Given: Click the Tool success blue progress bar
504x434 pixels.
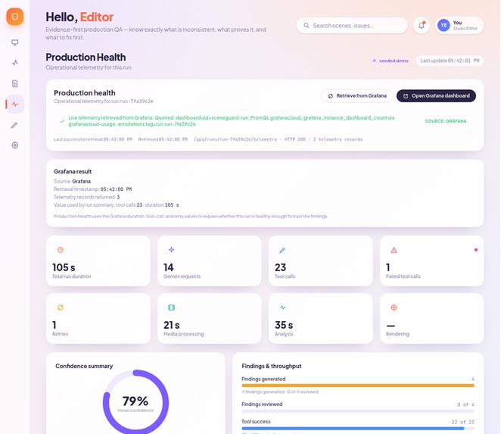Looking at the screenshot, I should (358, 429).
